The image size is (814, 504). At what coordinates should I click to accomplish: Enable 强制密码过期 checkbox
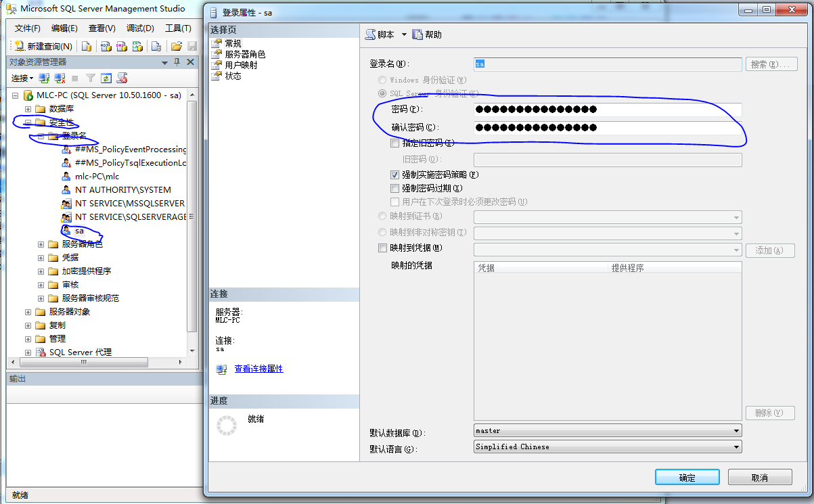pyautogui.click(x=394, y=187)
